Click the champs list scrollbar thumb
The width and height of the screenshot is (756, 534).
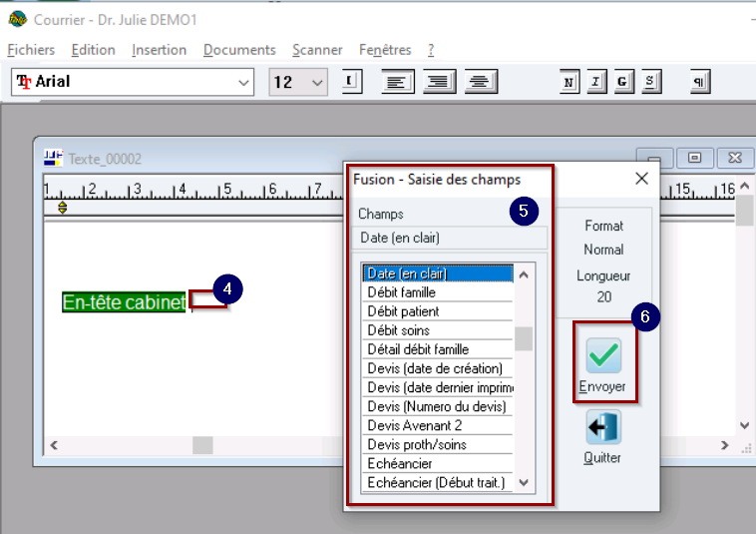pos(524,338)
